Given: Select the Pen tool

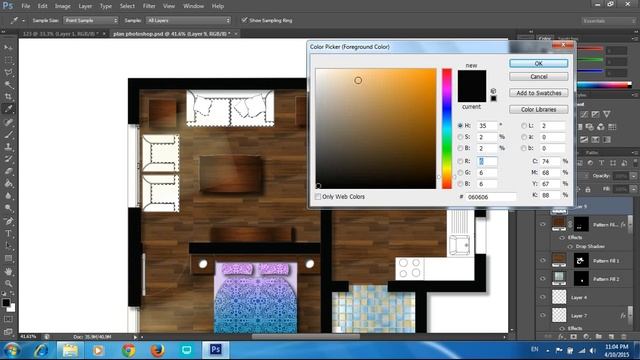Looking at the screenshot, I should 8,221.
